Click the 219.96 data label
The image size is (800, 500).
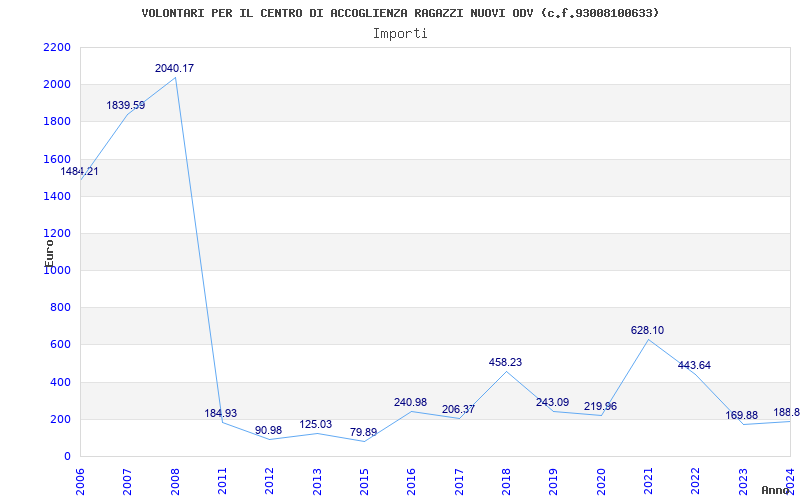coord(600,407)
